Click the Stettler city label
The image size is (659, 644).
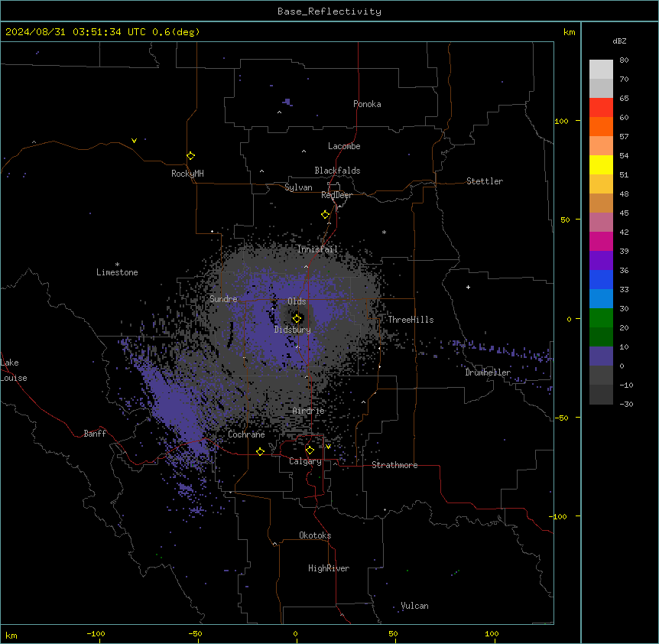click(x=485, y=181)
